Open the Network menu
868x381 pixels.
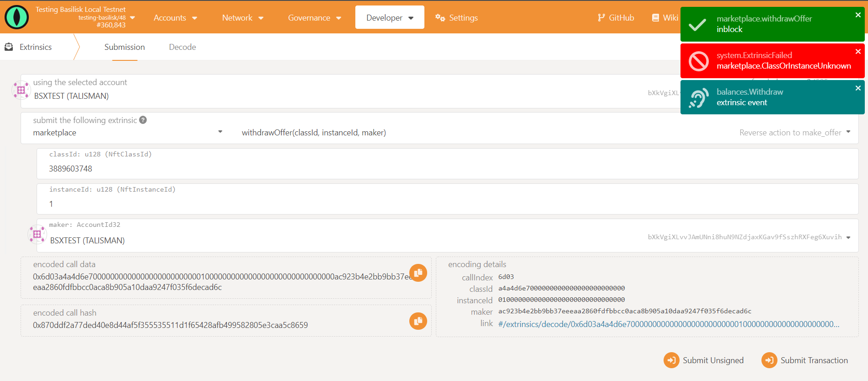(x=242, y=18)
